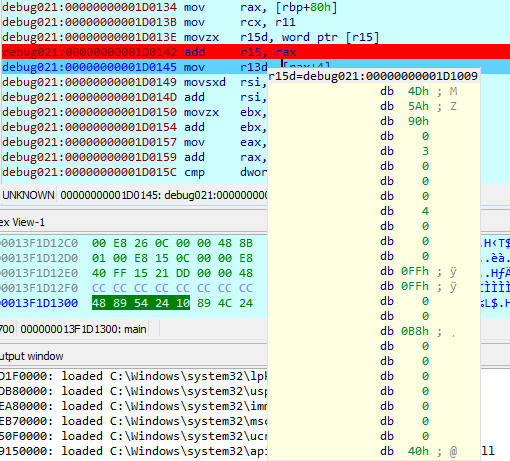Click hex byte E8 in row 13F1D12C0
The width and height of the screenshot is (510, 461).
tap(120, 243)
